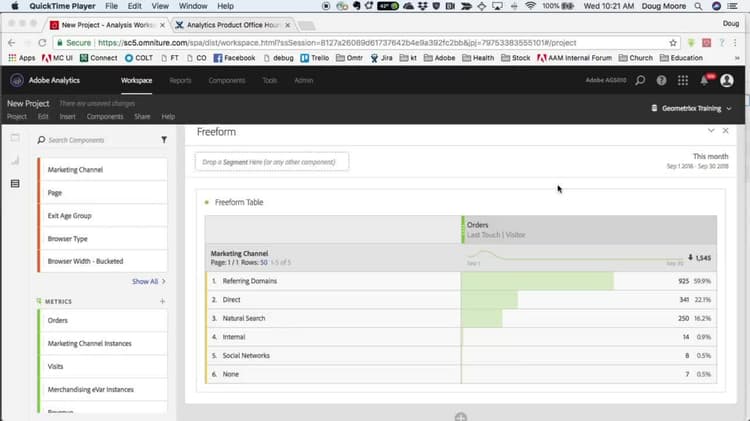Image resolution: width=750 pixels, height=421 pixels.
Task: Open the Project menu
Action: click(17, 117)
